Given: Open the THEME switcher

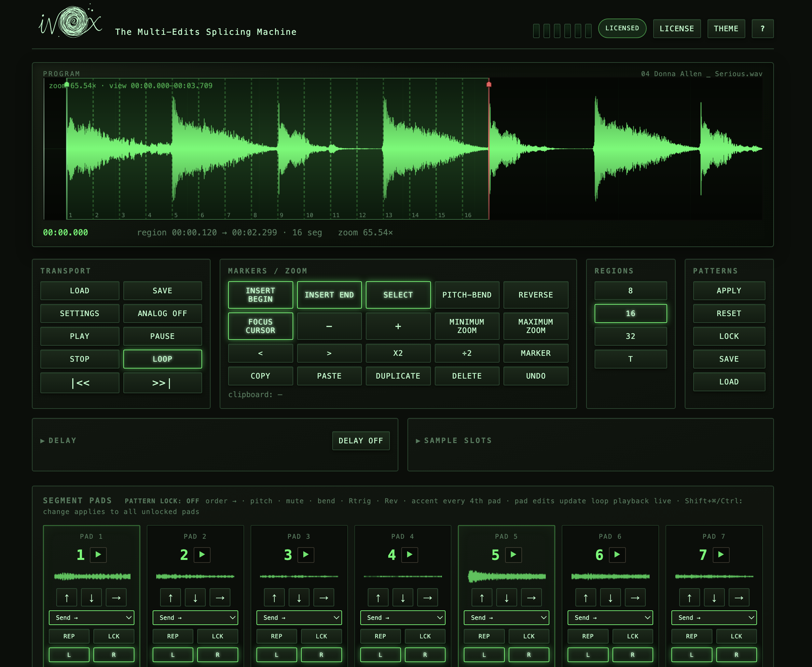Looking at the screenshot, I should (726, 29).
